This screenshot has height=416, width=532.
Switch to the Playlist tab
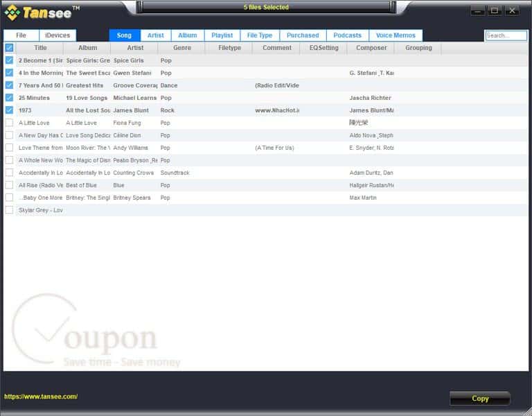(x=222, y=35)
